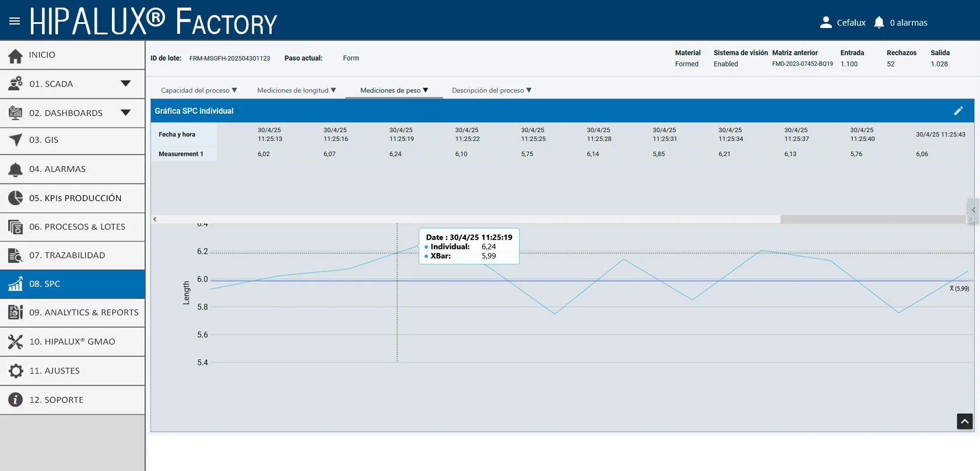The width and height of the screenshot is (980, 471).
Task: Open the Descripción del proceso dropdown
Action: point(491,90)
